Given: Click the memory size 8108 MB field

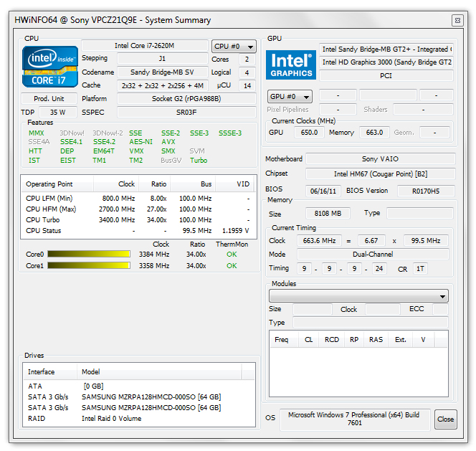Looking at the screenshot, I should coord(328,214).
